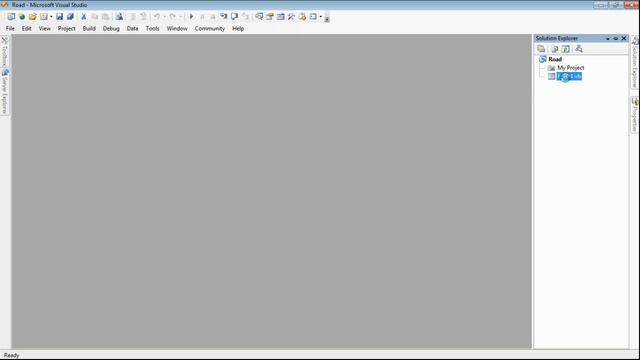This screenshot has height=360, width=640.
Task: Click the Find binoculars icon
Action: [x=119, y=17]
